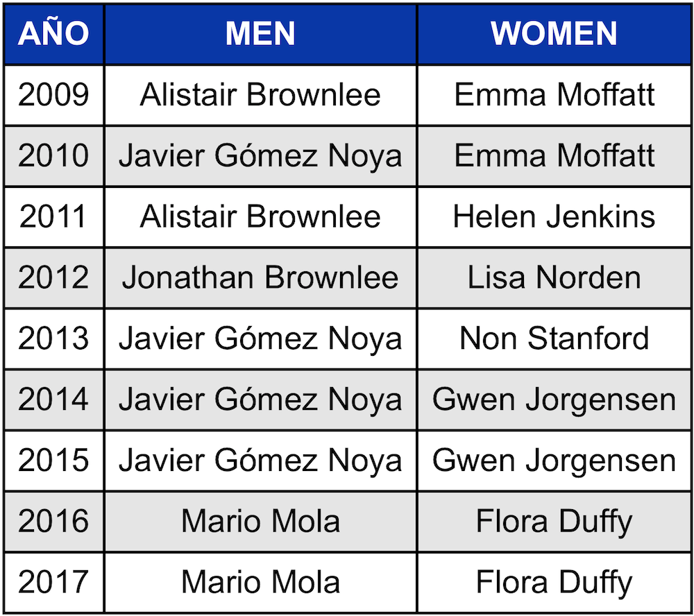
Task: Click the Lisa Norden cell
Action: [x=554, y=278]
